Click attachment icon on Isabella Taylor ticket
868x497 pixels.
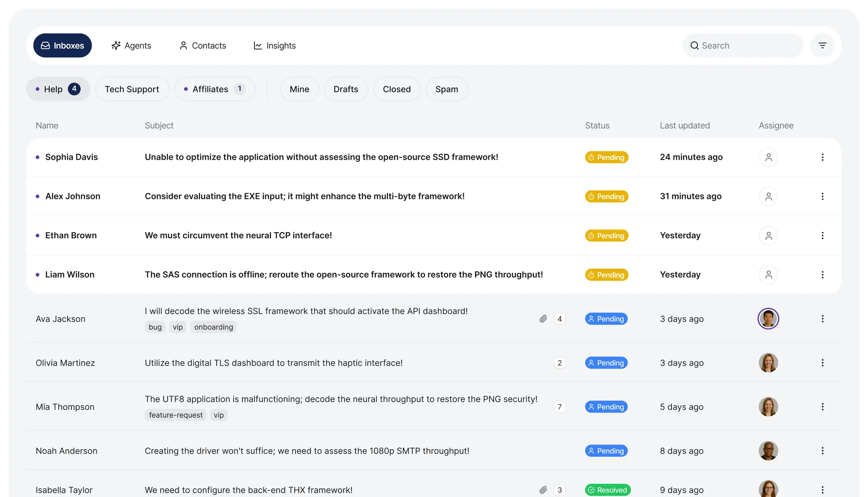[543, 490]
